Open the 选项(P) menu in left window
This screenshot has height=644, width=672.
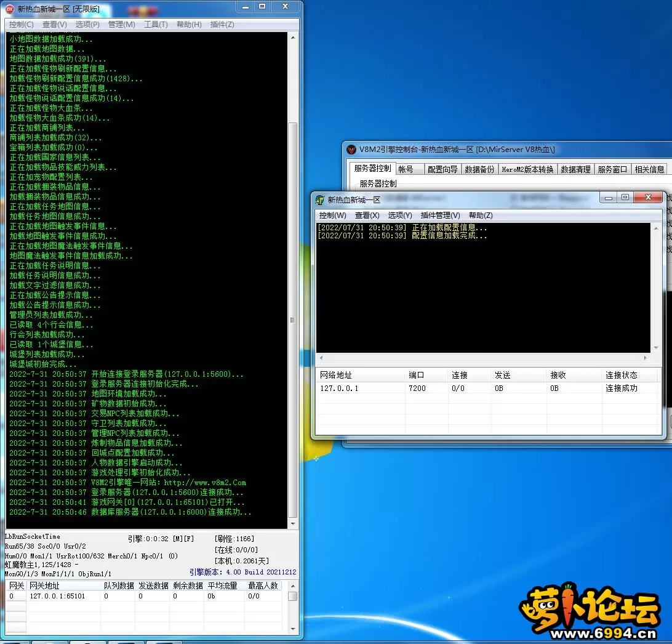point(87,25)
